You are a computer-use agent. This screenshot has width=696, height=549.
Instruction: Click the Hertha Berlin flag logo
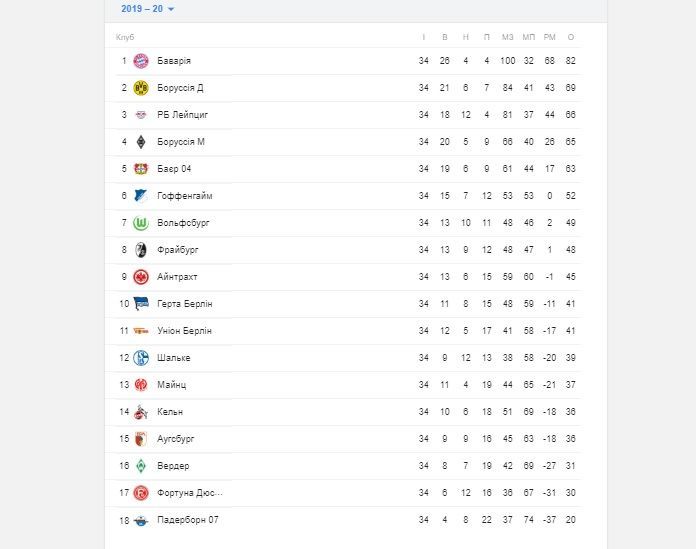tap(141, 304)
